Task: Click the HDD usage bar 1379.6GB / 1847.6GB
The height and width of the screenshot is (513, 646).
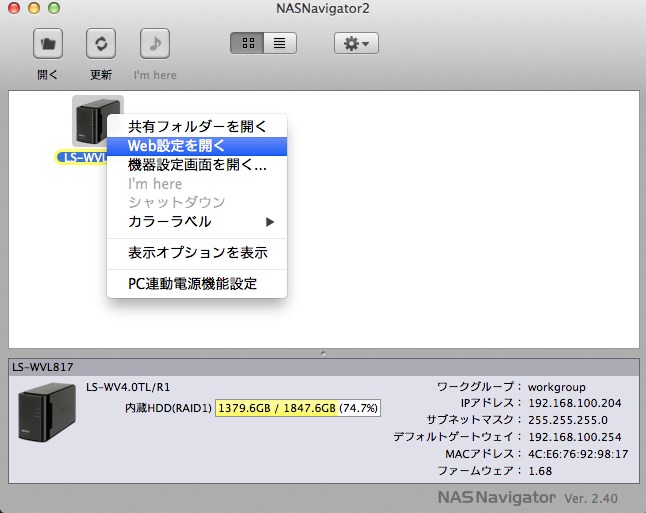Action: pos(297,408)
